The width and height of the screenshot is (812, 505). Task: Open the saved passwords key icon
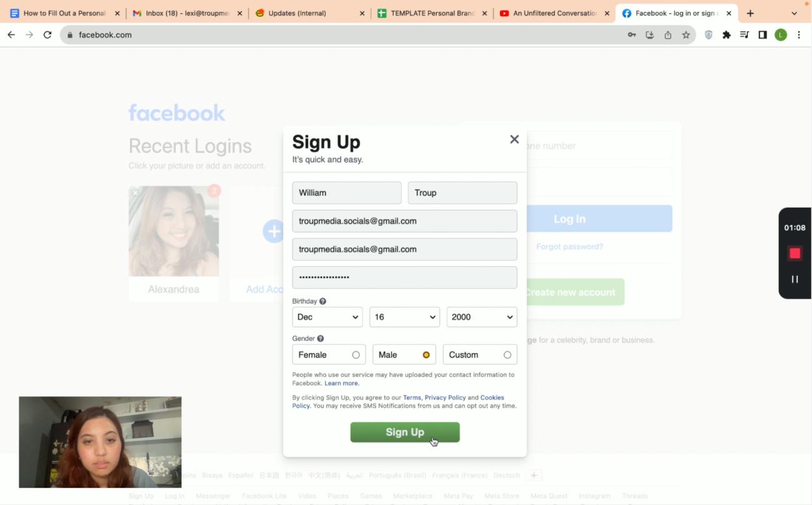632,35
